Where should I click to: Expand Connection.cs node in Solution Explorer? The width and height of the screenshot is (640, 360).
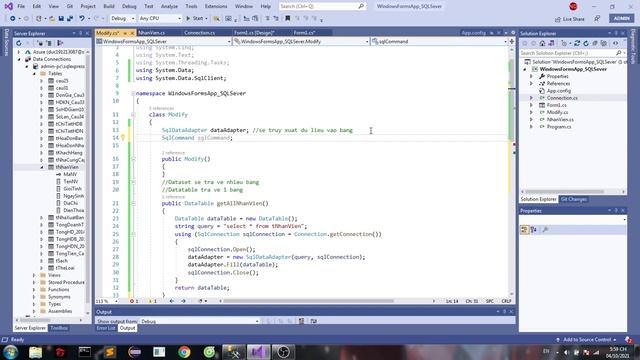pyautogui.click(x=531, y=98)
